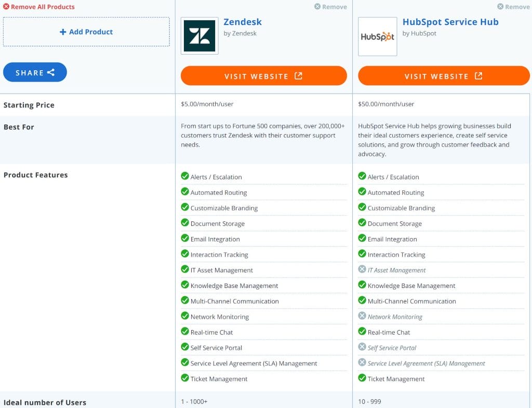The image size is (532, 408).
Task: Click the Add Product option
Action: 86,32
